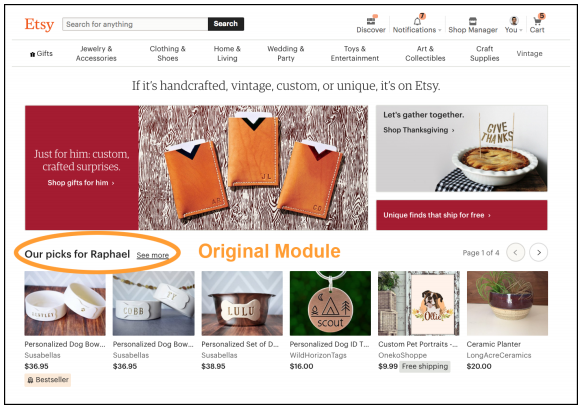Click the Gifts icon in navigation
The image size is (583, 409).
[x=32, y=54]
